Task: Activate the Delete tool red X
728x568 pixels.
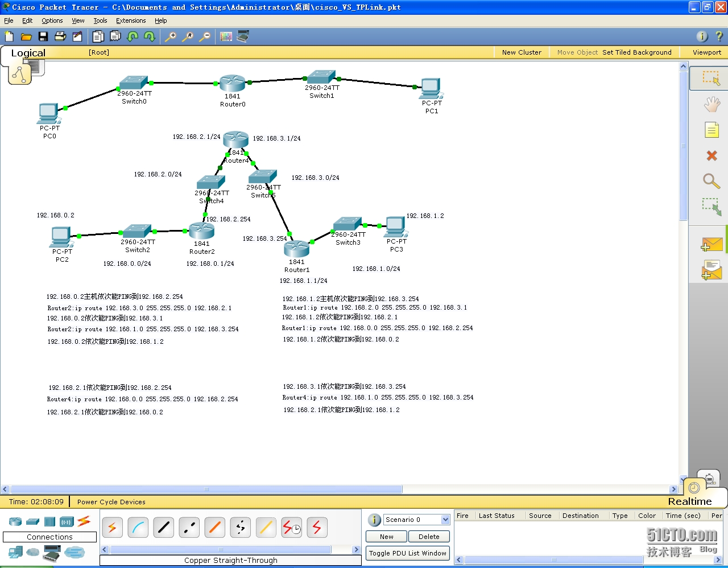Action: point(712,155)
